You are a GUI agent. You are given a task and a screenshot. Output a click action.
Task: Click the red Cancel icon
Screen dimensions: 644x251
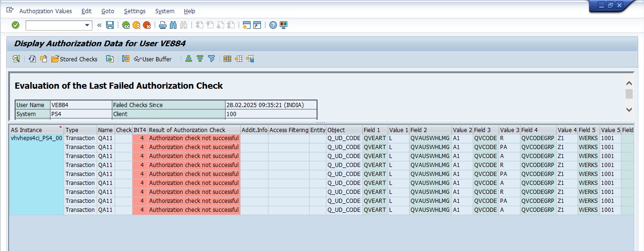pos(147,25)
